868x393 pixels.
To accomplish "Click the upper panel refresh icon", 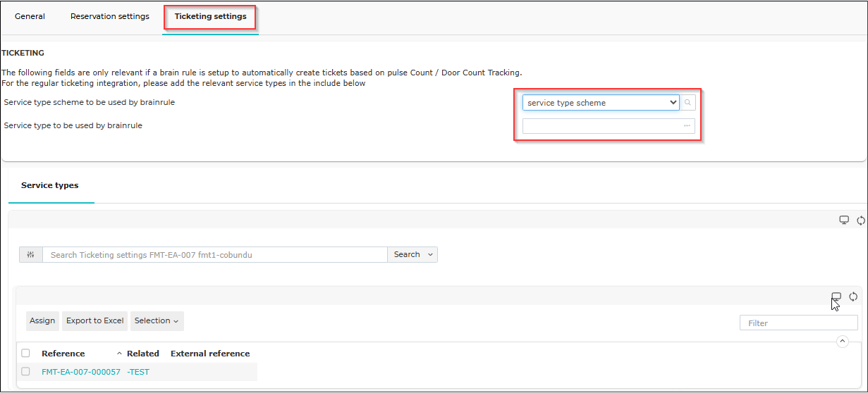I will (x=861, y=220).
